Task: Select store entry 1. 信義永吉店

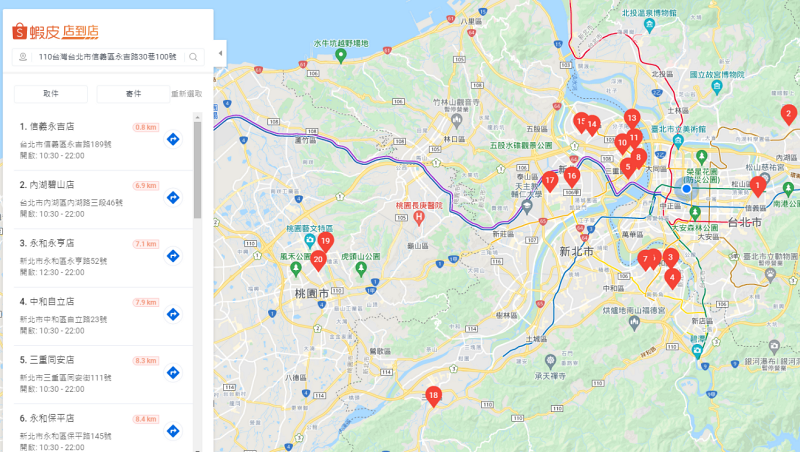Action: pyautogui.click(x=104, y=141)
